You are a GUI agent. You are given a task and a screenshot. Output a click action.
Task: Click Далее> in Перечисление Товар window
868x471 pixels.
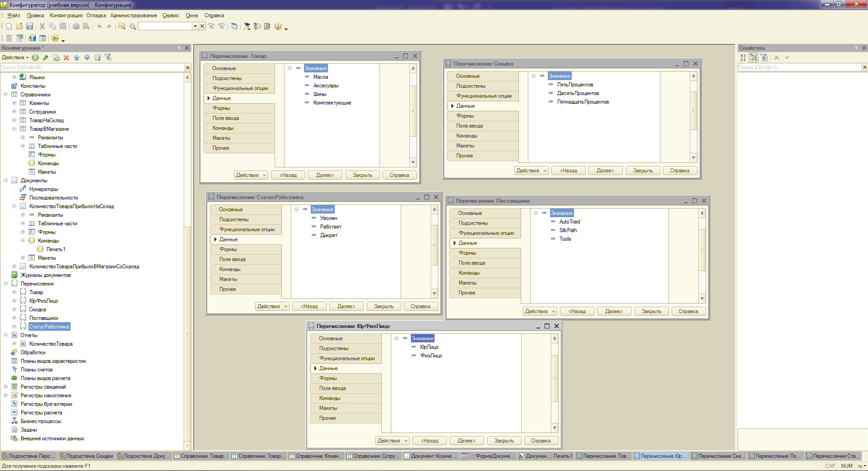coord(325,175)
